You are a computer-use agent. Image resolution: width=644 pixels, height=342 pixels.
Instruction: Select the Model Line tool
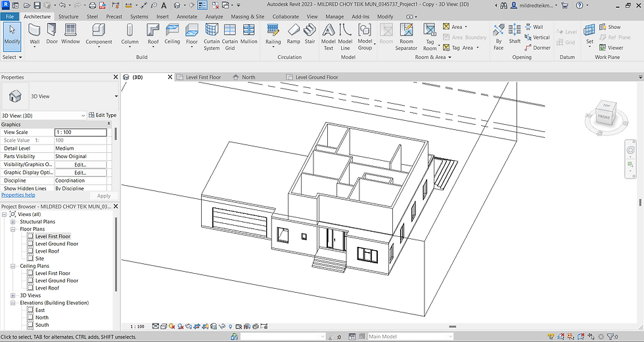pos(345,37)
